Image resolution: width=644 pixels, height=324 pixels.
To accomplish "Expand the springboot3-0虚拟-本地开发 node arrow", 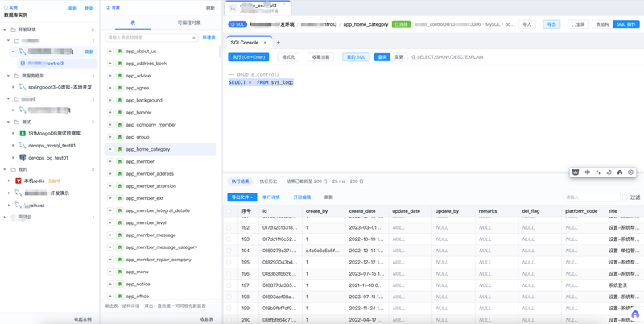I will 13,87.
